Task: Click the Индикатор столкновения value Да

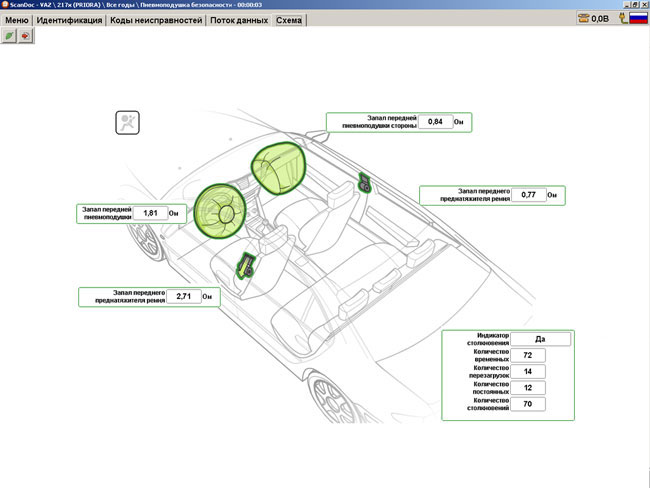Action: pos(540,338)
